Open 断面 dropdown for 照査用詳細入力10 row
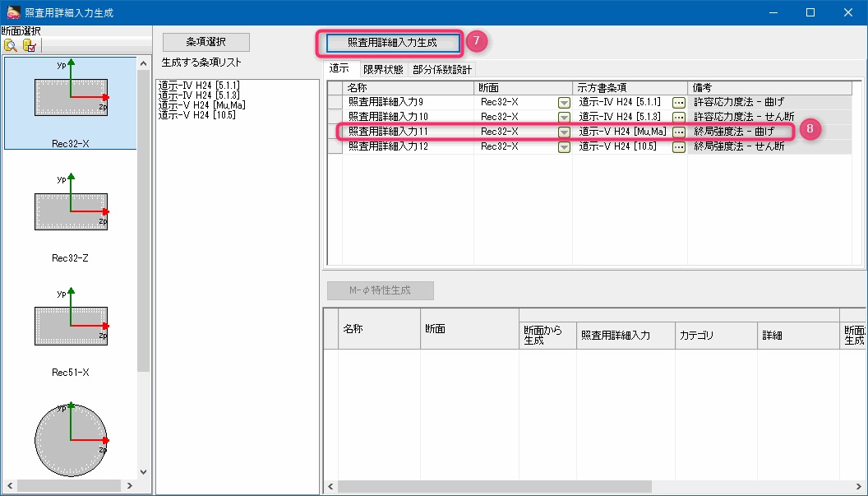868x496 pixels. [564, 117]
